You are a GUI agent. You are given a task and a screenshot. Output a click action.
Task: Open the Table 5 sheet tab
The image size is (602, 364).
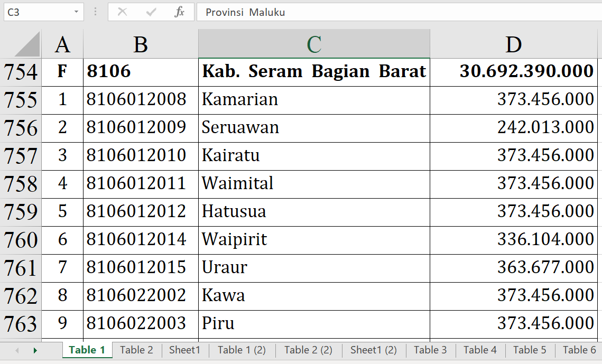pos(530,350)
